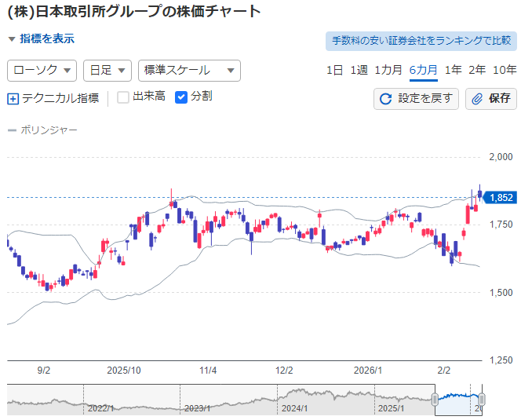The width and height of the screenshot is (521, 420).
Task: Click the 11/4 date axis label
Action: [208, 371]
